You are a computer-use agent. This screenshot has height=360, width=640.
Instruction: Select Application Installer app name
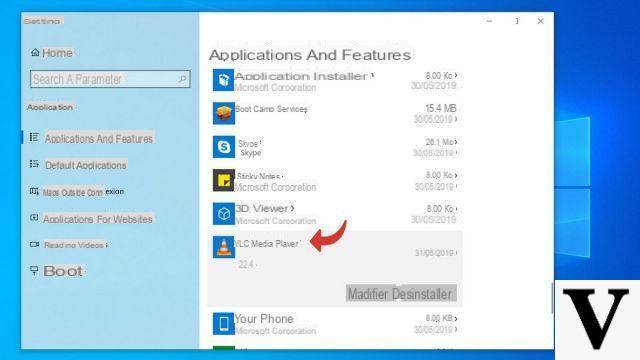pos(301,76)
